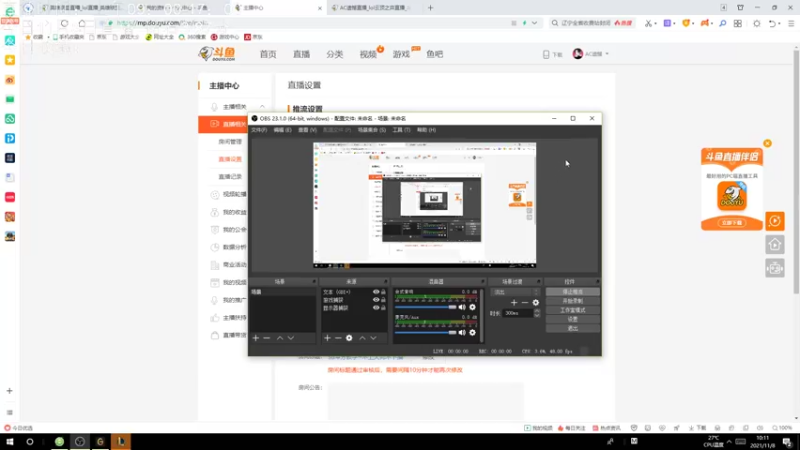Open OBS 编辑(E) menu
800x450 pixels.
(282, 130)
